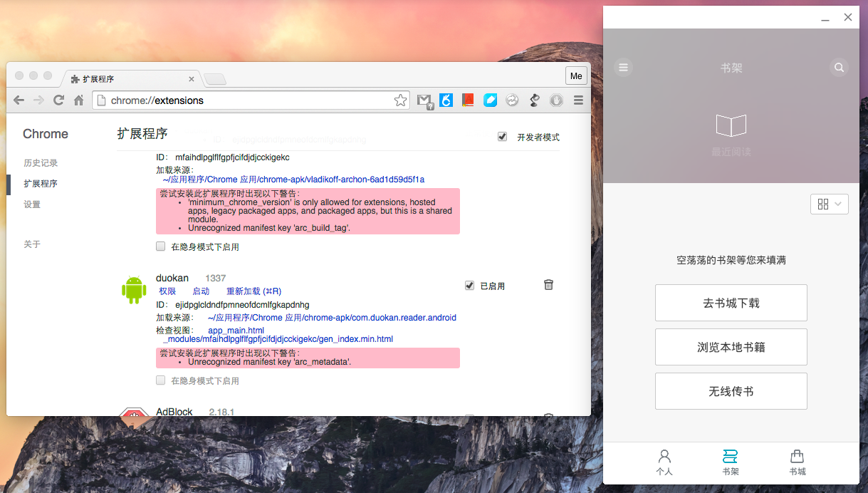
Task: Open the Gmail checker extension icon
Action: [x=424, y=101]
